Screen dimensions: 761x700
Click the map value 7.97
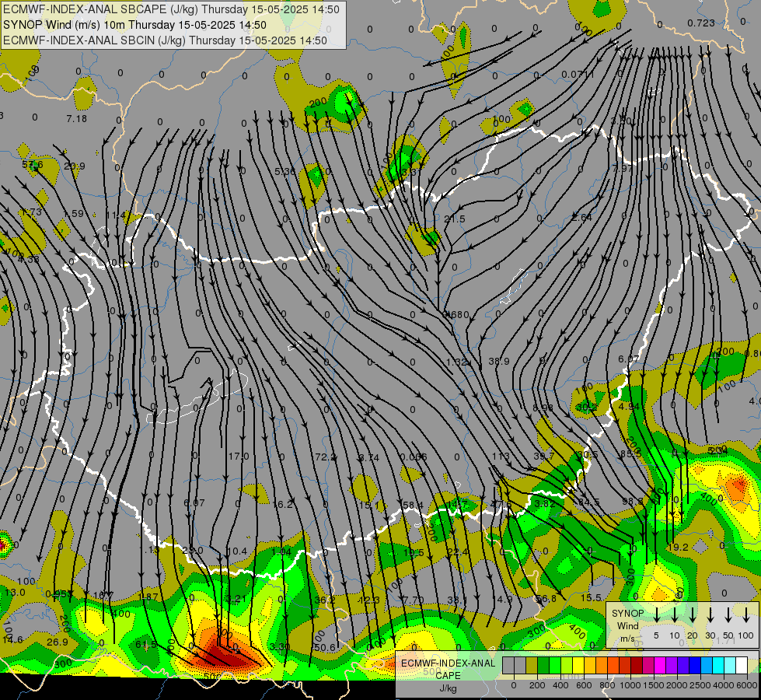tap(623, 168)
